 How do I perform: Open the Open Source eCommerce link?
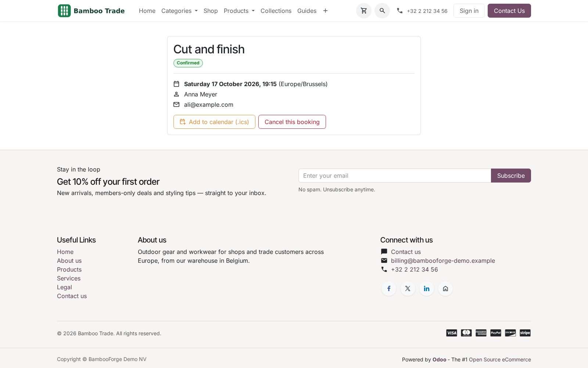pos(500,360)
